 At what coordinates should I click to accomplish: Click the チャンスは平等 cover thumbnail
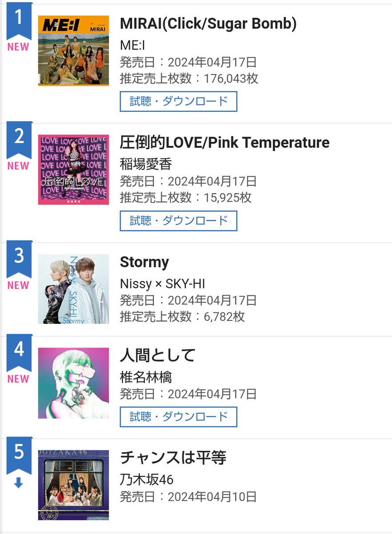(73, 485)
